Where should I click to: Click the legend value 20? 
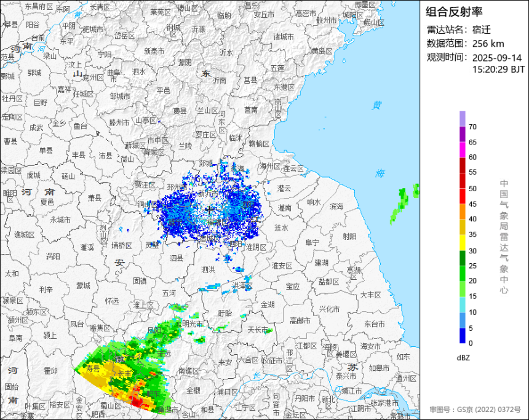(x=472, y=280)
